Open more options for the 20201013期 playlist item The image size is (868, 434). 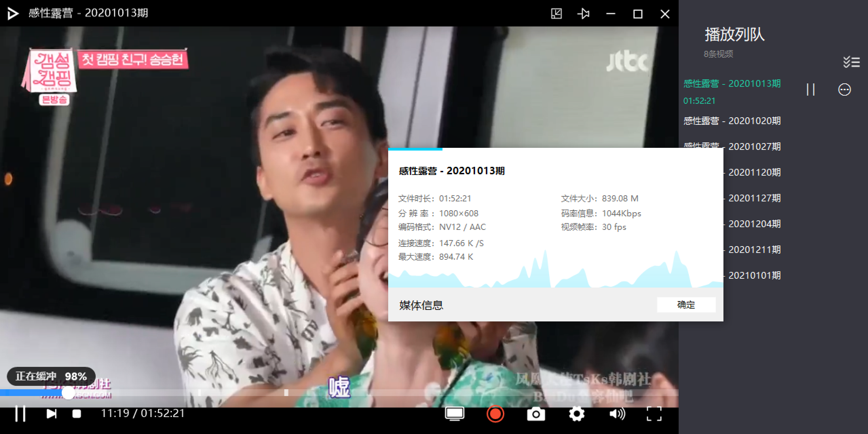click(844, 90)
